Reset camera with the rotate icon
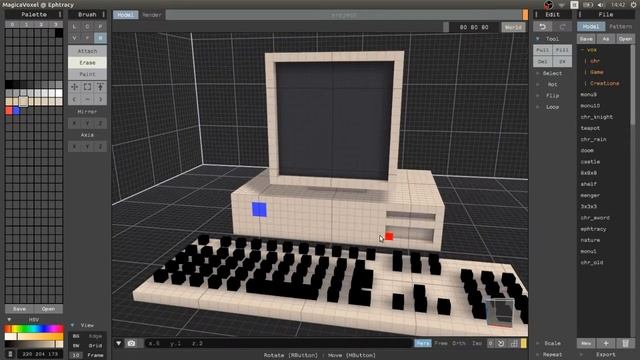640x360 pixels. click(501, 343)
